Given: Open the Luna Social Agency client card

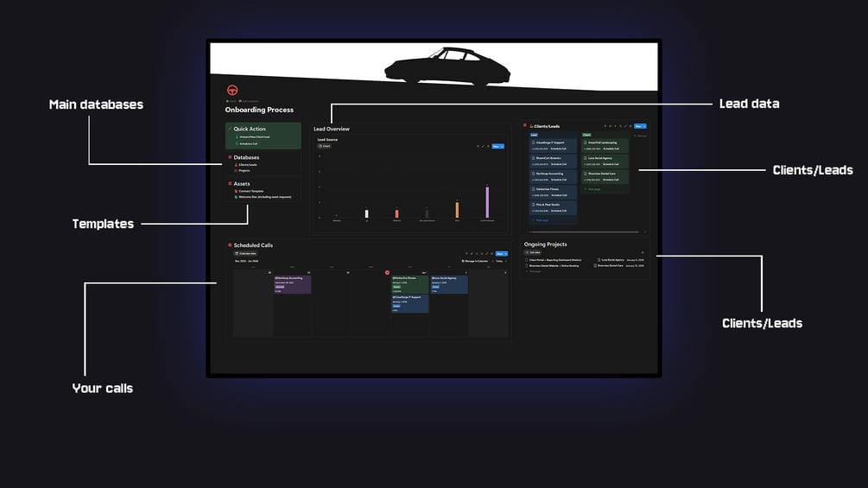Looking at the screenshot, I should point(605,161).
